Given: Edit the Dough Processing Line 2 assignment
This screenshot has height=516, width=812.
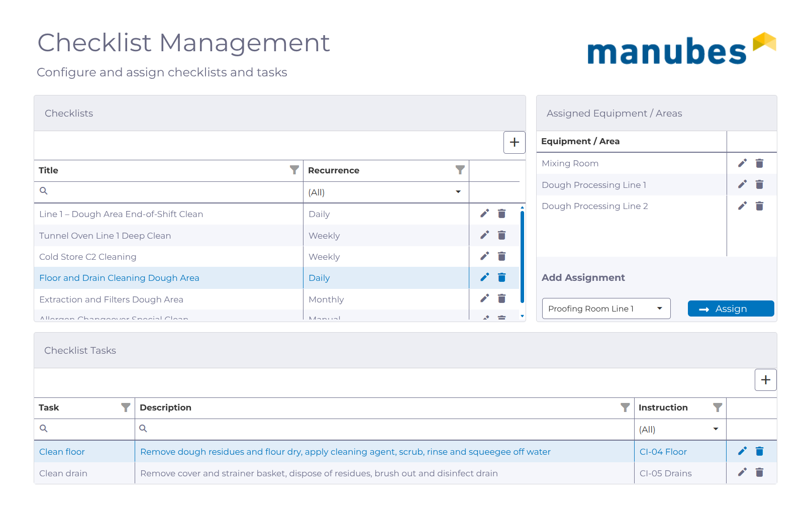Looking at the screenshot, I should (x=742, y=205).
